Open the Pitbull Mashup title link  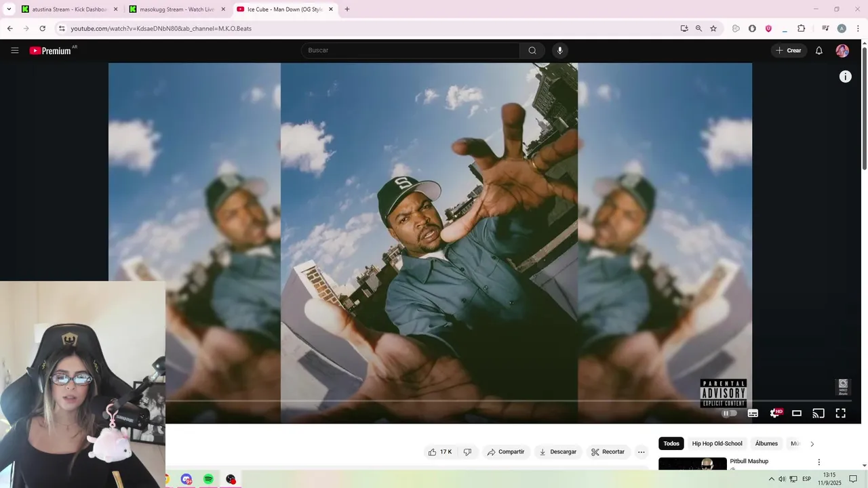point(749,462)
